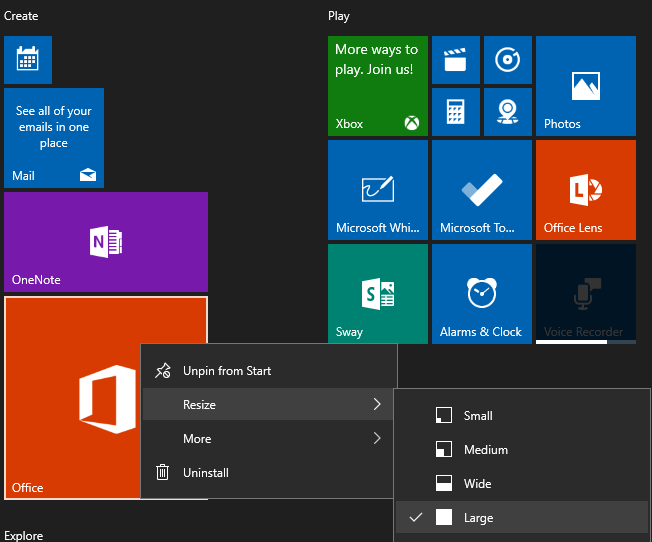The height and width of the screenshot is (542, 652).
Task: Expand the Resize submenu chevron
Action: (377, 404)
